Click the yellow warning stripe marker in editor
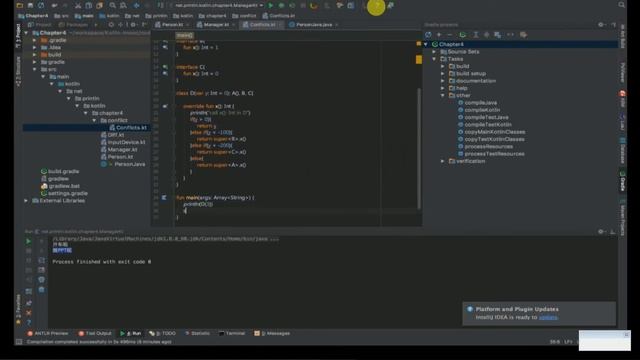 click(x=419, y=60)
